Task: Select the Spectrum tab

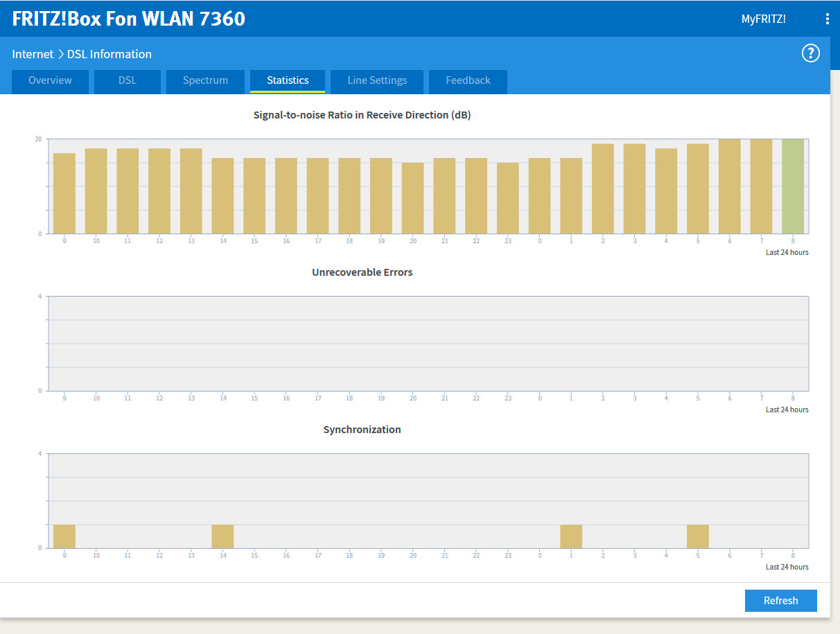Action: click(x=205, y=80)
